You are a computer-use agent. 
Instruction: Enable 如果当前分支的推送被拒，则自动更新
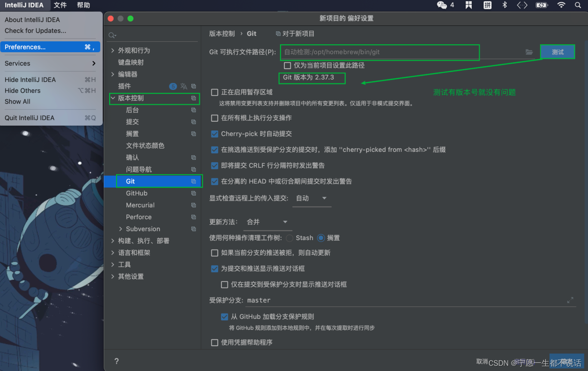(215, 253)
